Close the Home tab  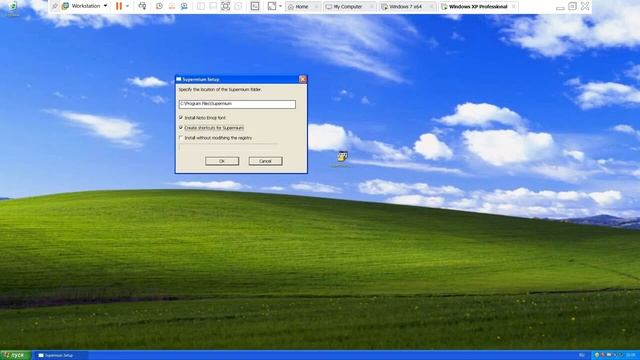pos(316,7)
